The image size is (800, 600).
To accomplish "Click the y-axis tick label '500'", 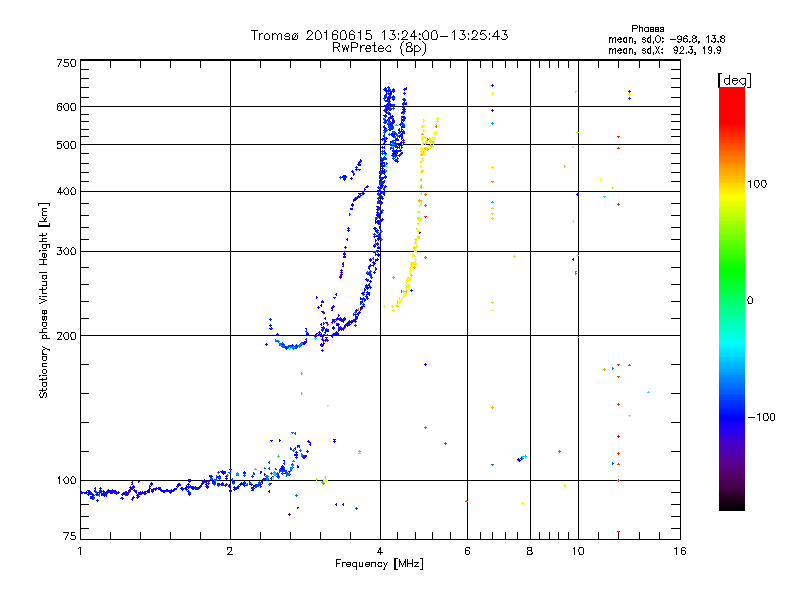I will [x=66, y=145].
